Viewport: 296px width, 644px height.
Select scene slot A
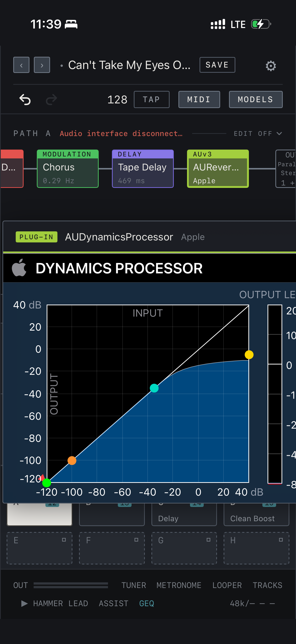pyautogui.click(x=40, y=515)
